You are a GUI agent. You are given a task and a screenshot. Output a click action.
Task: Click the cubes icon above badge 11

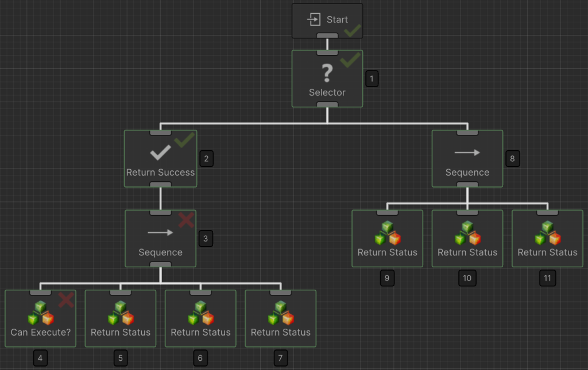[x=547, y=233]
